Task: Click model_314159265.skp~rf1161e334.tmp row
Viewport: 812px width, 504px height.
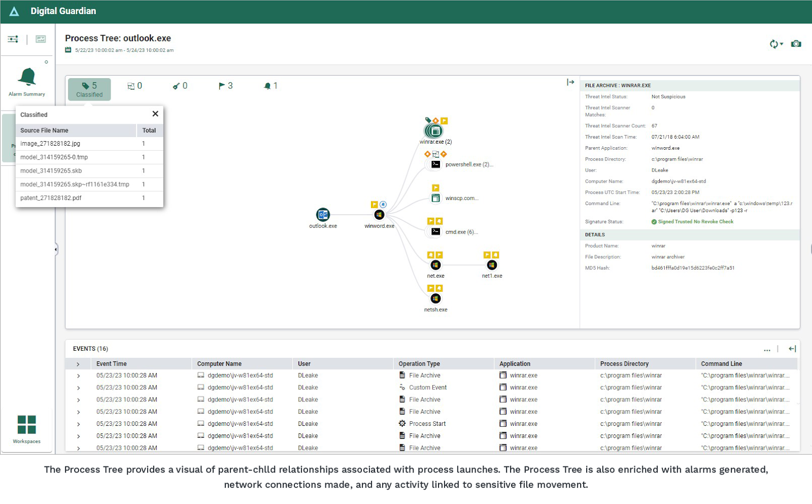Action: click(x=89, y=184)
